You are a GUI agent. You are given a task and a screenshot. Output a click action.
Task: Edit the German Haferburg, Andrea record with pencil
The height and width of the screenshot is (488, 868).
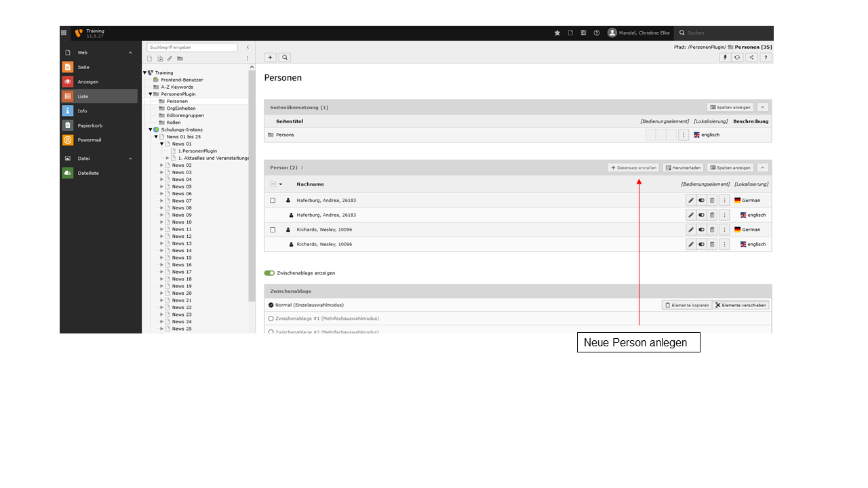(691, 201)
